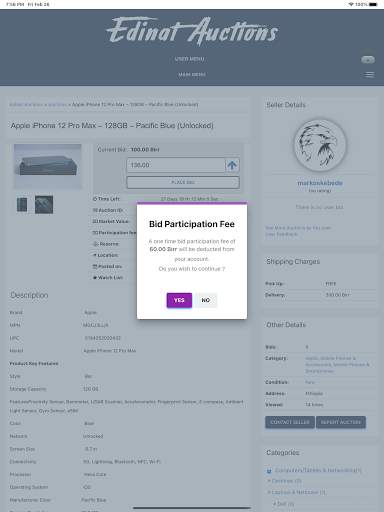Click the Market Value row icon
Screen dimensions: 384x512
pyautogui.click(x=95, y=221)
